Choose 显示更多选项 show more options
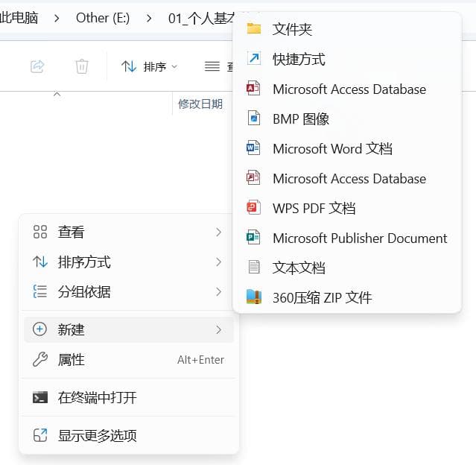The height and width of the screenshot is (465, 476). tap(129, 435)
